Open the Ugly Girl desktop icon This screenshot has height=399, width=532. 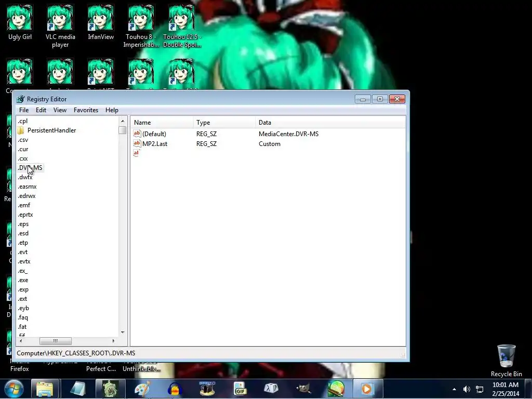point(20,22)
